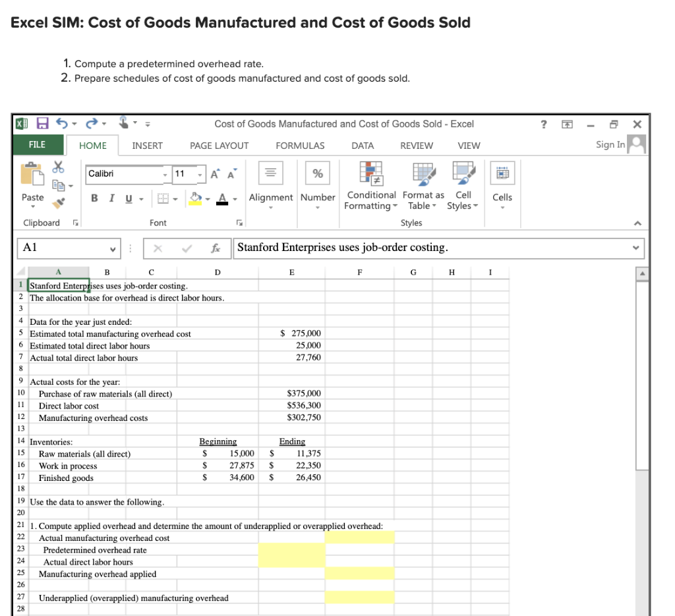Open the font size 11 dropdown
This screenshot has width=675, height=616.
[200, 175]
